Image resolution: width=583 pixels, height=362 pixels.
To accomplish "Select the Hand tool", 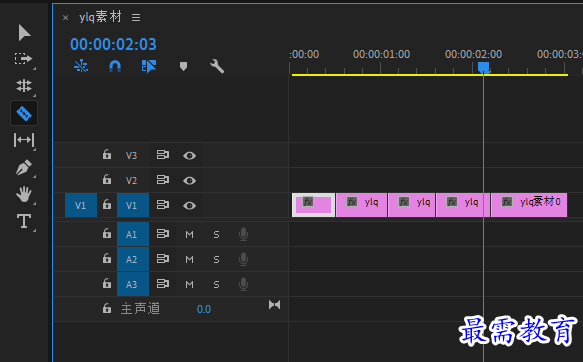I will [24, 194].
